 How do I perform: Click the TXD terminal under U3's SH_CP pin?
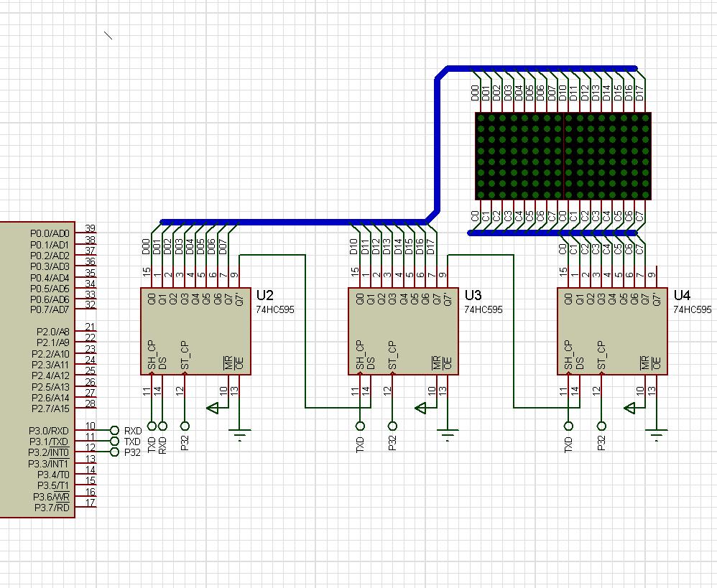pyautogui.click(x=360, y=425)
